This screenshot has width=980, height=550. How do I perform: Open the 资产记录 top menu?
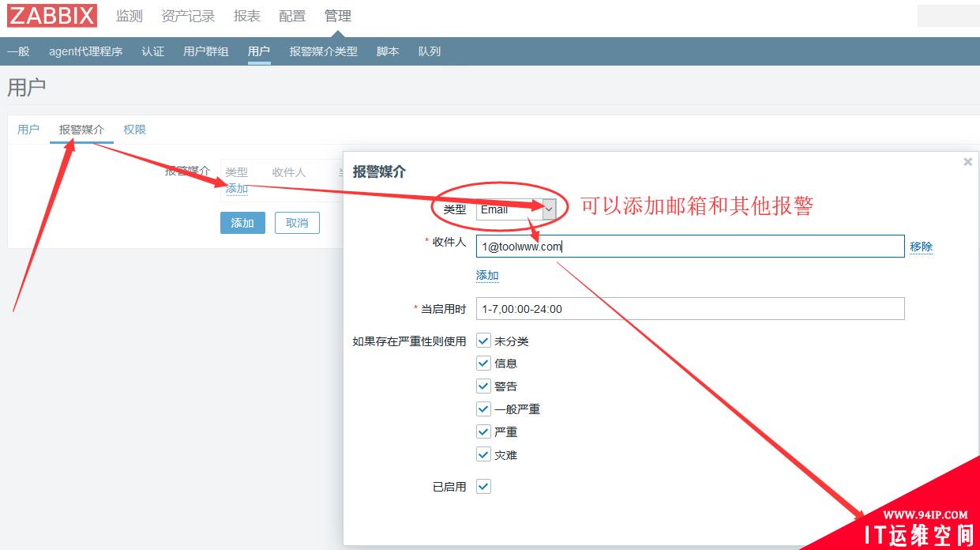tap(188, 16)
